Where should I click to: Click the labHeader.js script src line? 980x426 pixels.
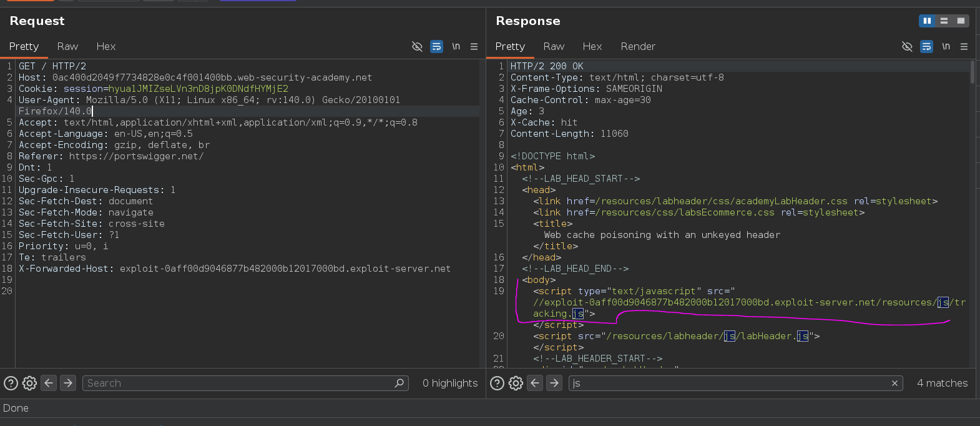pyautogui.click(x=677, y=336)
